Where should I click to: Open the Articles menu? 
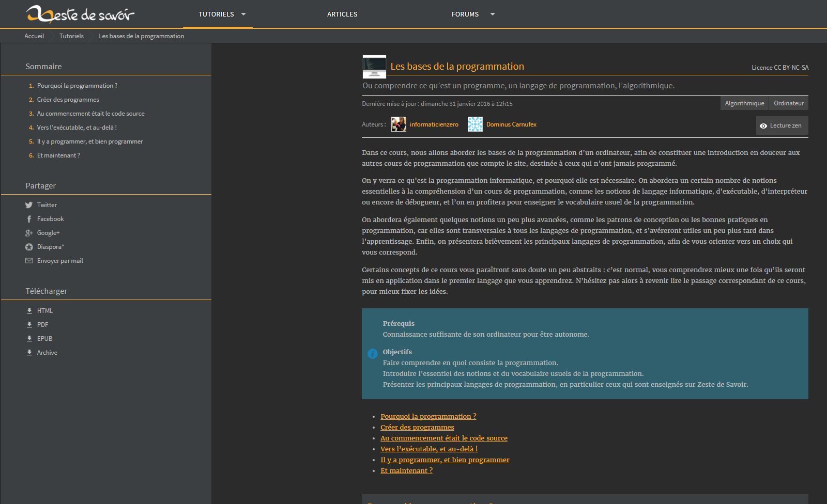[x=342, y=14]
